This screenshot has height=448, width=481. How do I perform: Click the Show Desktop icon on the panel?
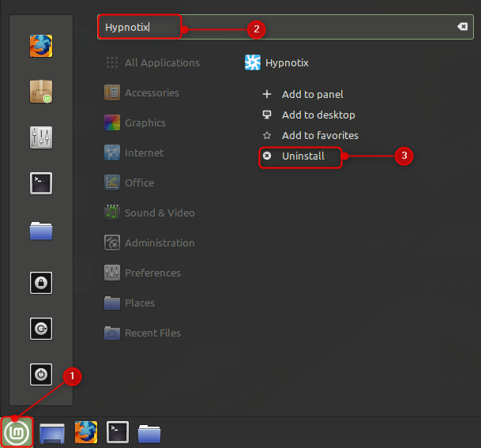[52, 433]
